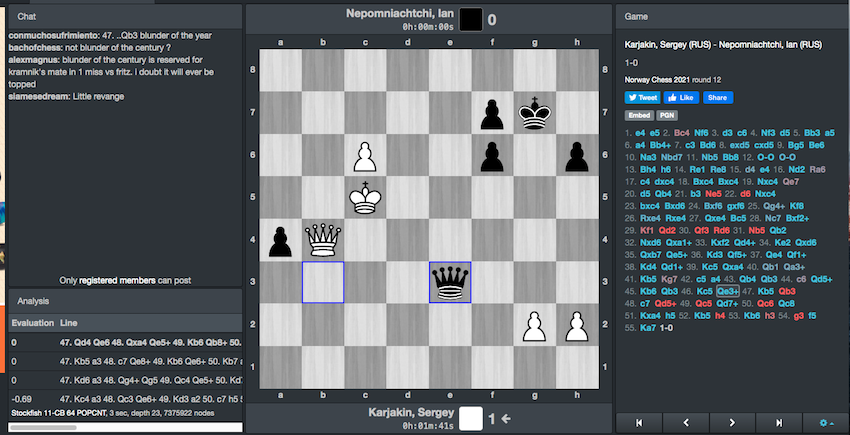850x435 pixels.
Task: Click player name Nepomniachtchi, Ian above board
Action: click(x=400, y=14)
